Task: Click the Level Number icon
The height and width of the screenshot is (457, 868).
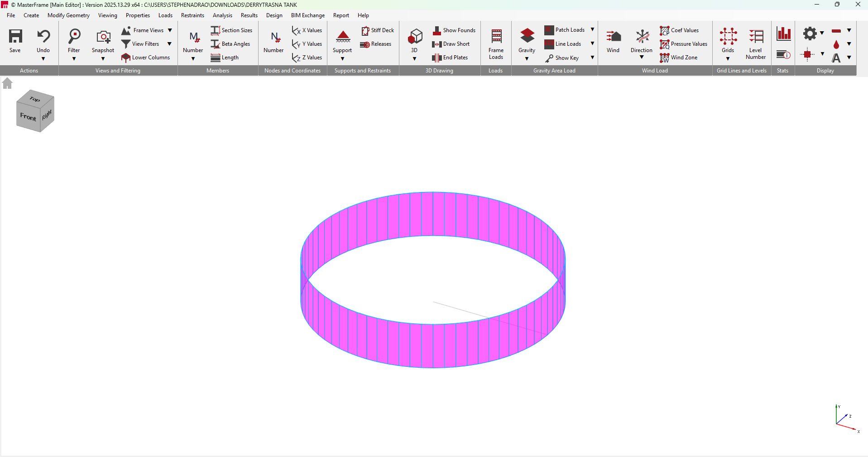Action: point(756,36)
